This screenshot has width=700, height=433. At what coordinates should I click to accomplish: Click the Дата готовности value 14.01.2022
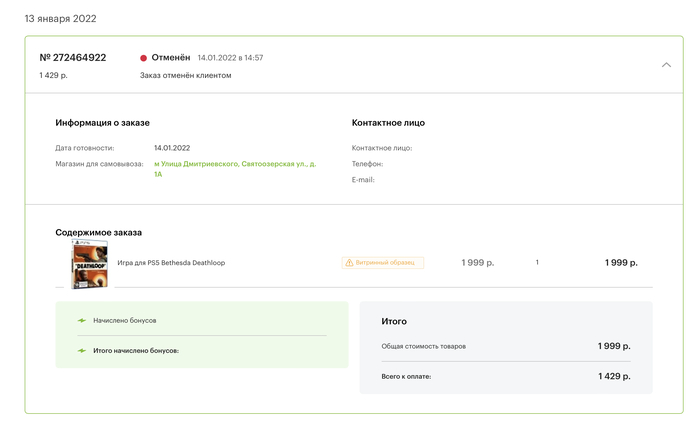click(x=172, y=148)
